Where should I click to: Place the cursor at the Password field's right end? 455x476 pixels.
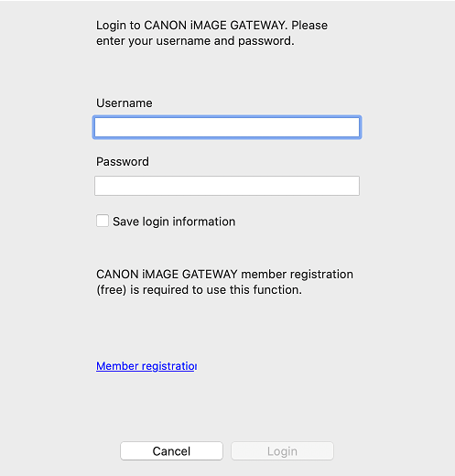[355, 186]
